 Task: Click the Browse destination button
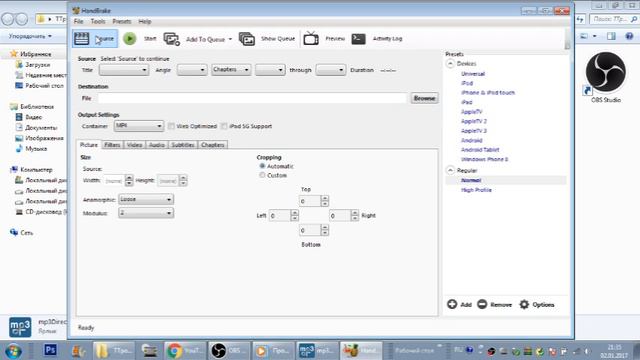(x=424, y=98)
